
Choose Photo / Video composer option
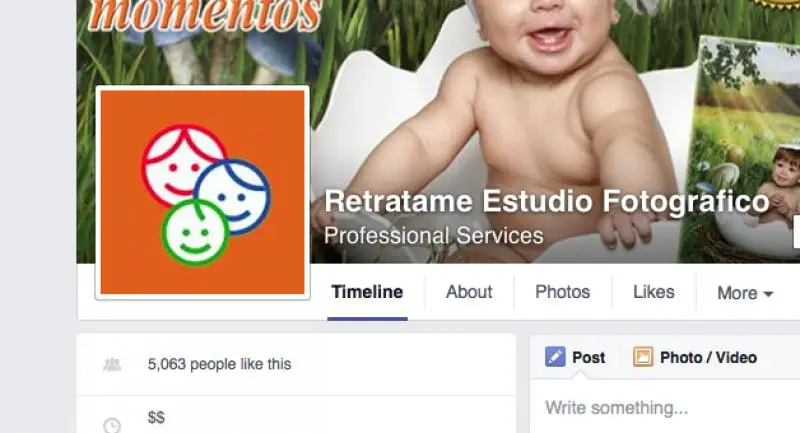point(695,358)
